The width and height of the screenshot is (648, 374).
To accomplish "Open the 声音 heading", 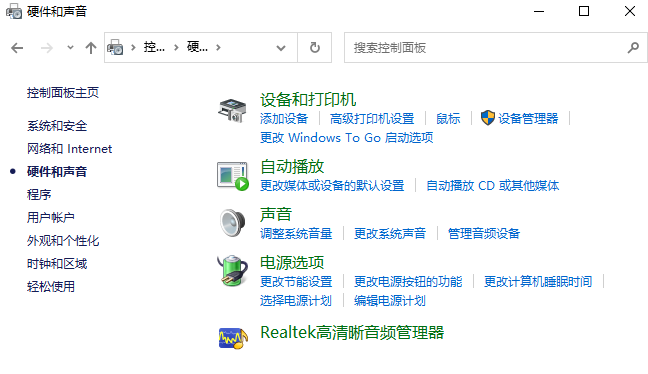I will 276,214.
